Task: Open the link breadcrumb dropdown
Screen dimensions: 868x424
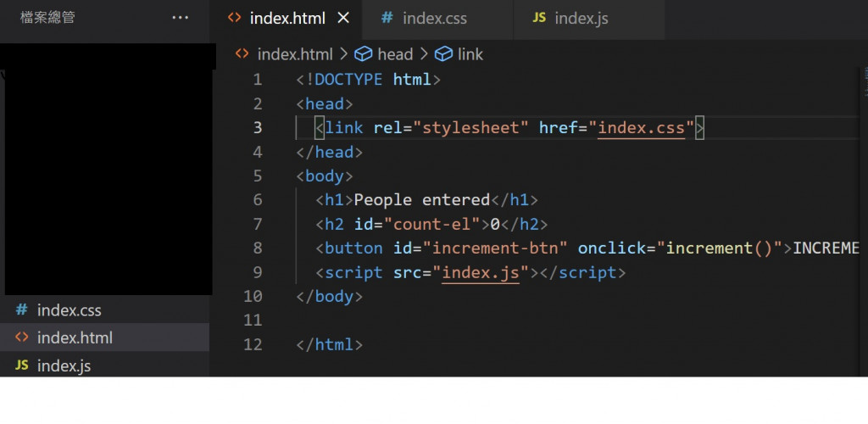Action: [470, 54]
